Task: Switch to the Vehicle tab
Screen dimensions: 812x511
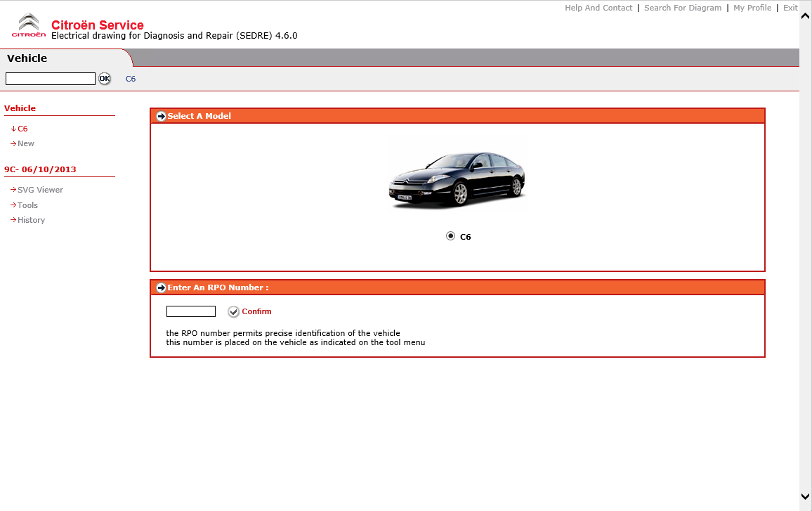Action: coord(27,58)
